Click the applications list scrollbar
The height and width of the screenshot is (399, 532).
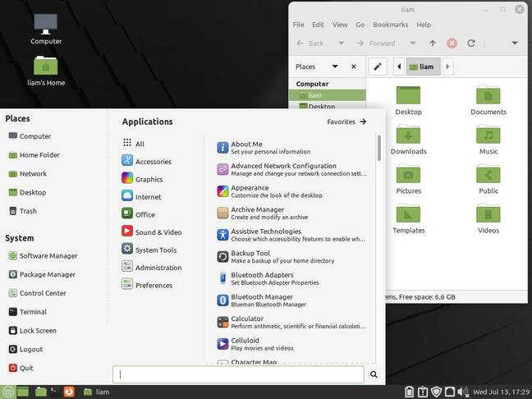coord(379,148)
